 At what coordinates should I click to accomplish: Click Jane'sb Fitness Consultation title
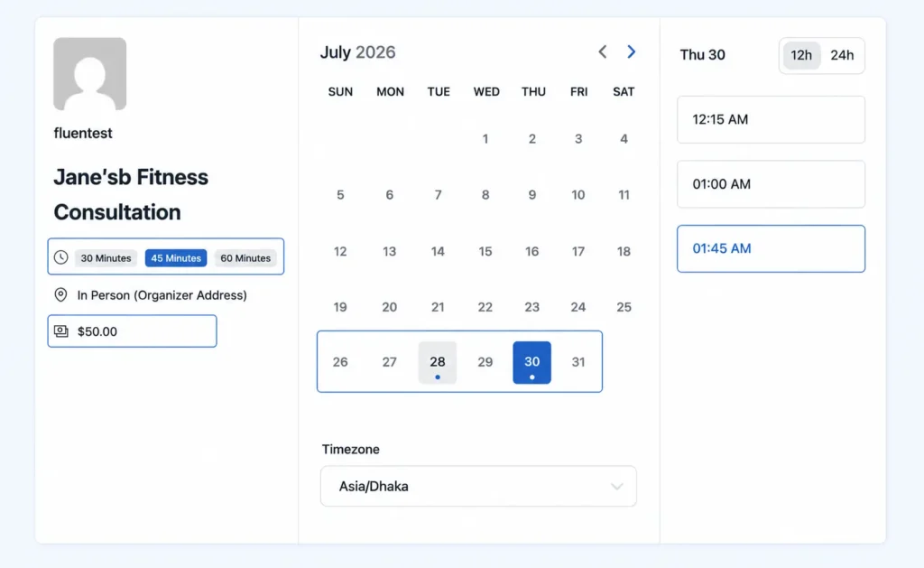click(x=131, y=195)
